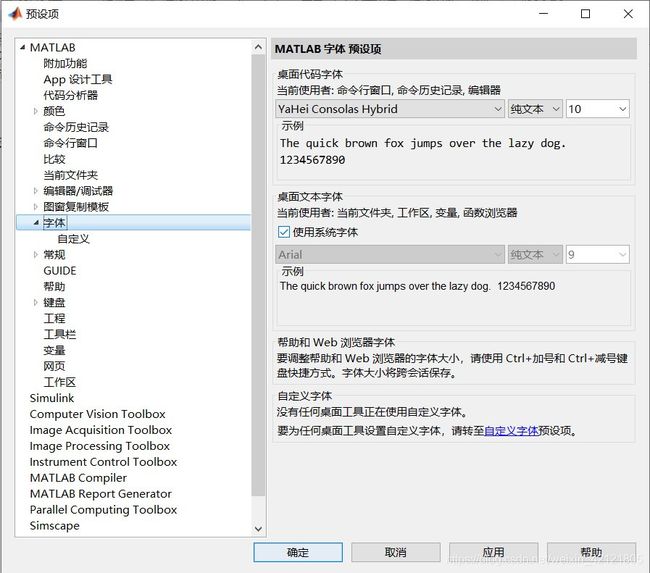
Task: Select the 字体 tree item
Action: click(55, 223)
